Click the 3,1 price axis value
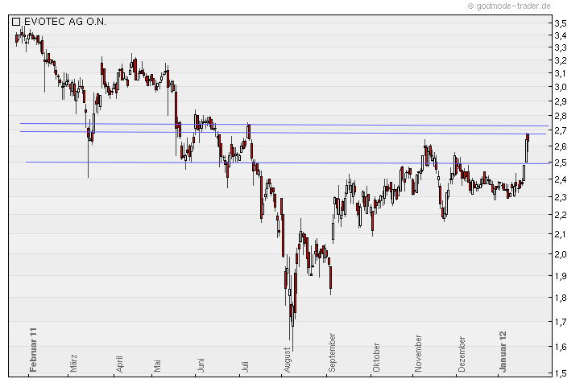Viewport: 588px width, 387px height. (x=561, y=73)
